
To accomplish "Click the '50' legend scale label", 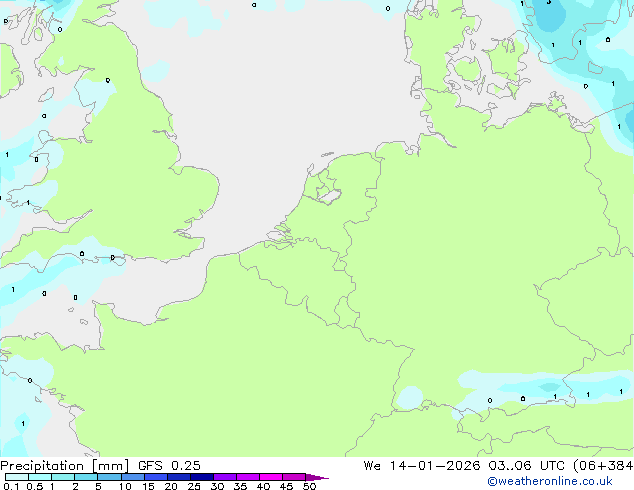I will click(x=309, y=486).
